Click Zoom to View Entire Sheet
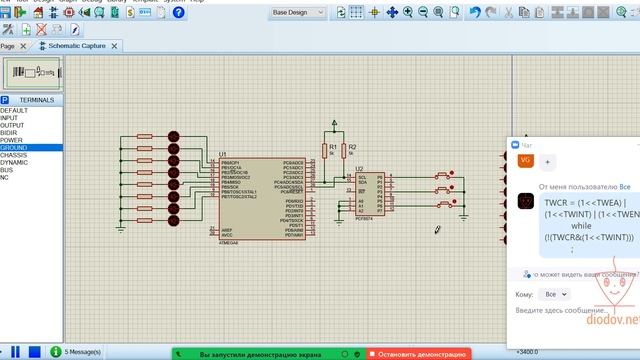 pos(438,13)
